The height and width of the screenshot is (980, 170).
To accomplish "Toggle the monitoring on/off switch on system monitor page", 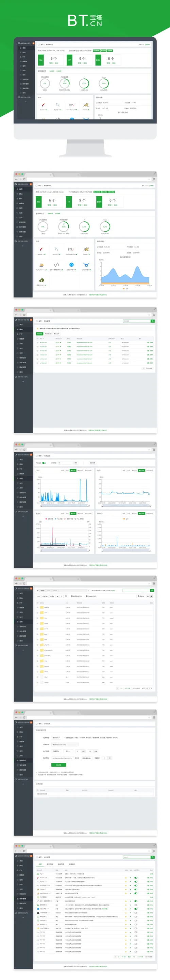I will pos(44,462).
